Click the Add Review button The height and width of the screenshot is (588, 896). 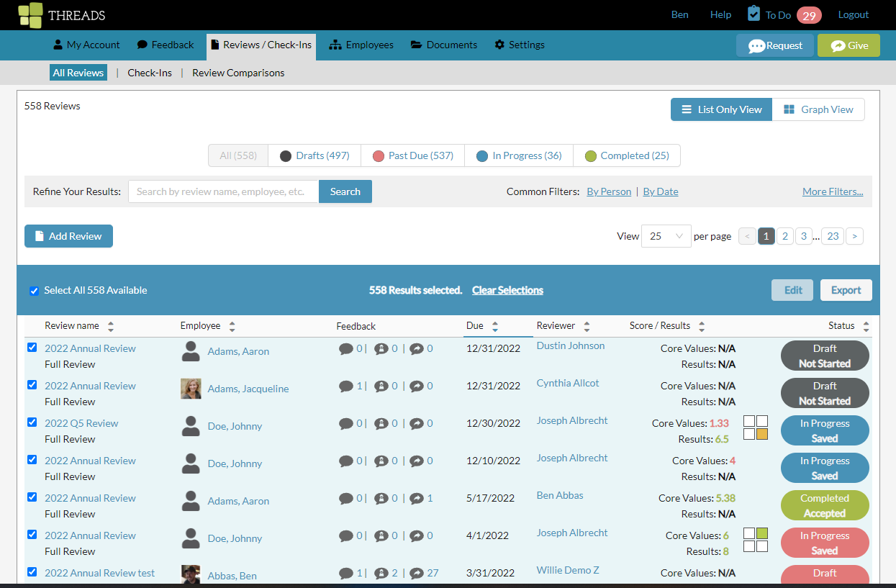pos(68,236)
